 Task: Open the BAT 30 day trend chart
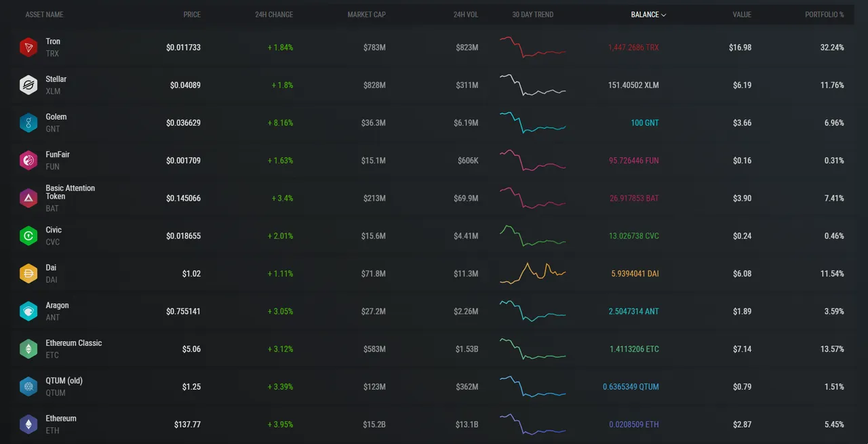pyautogui.click(x=532, y=198)
